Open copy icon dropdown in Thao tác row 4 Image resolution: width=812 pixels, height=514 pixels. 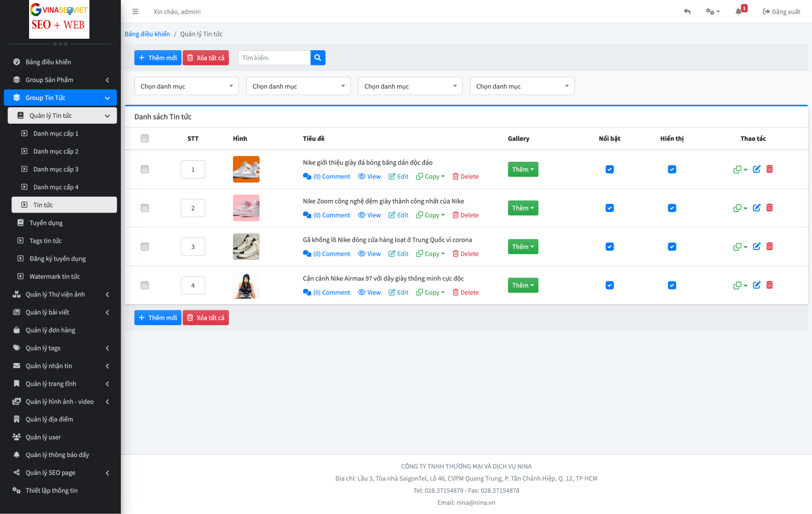pos(740,285)
